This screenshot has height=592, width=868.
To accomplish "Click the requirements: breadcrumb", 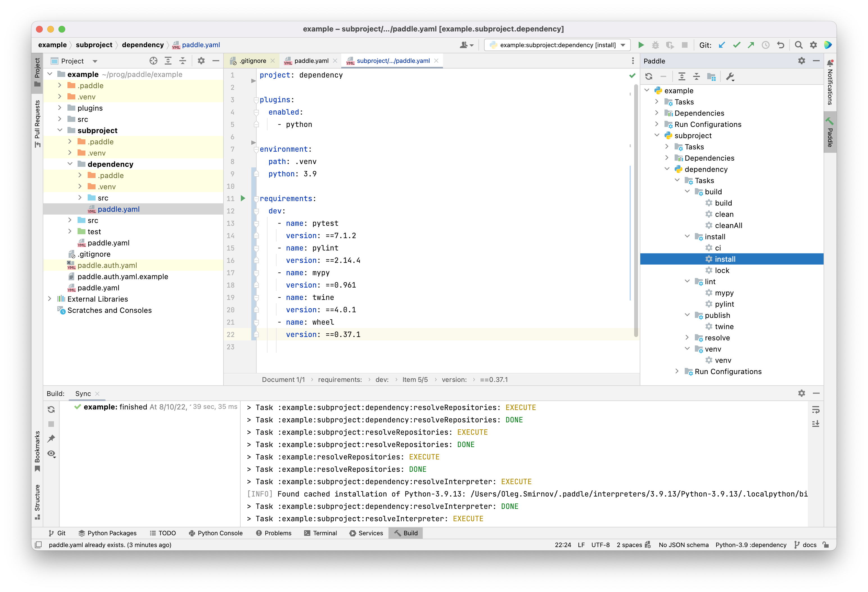I will click(340, 380).
